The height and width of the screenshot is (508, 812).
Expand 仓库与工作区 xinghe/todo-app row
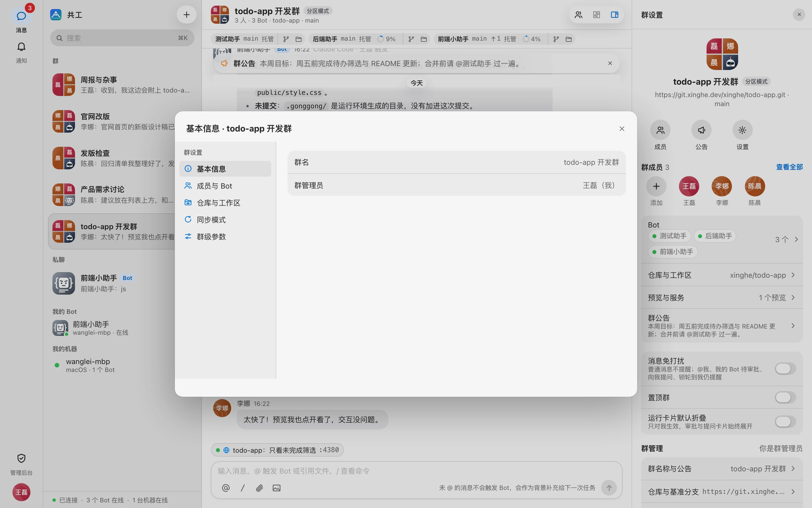coord(721,275)
